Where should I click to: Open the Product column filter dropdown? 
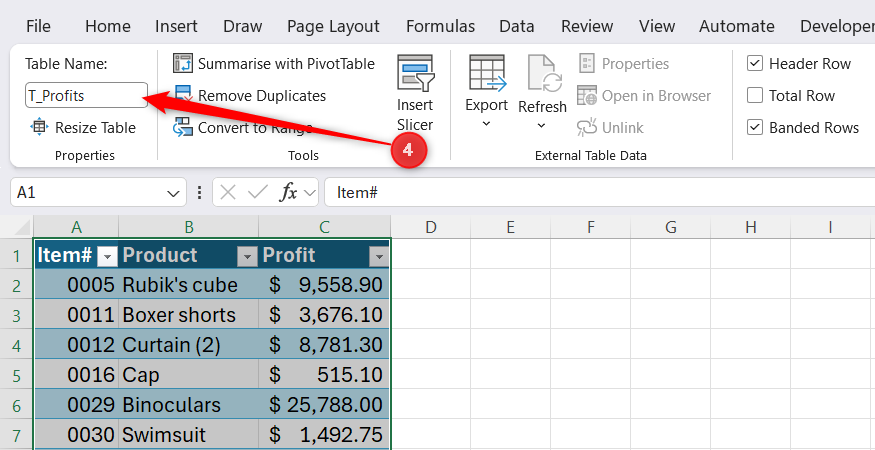[247, 256]
